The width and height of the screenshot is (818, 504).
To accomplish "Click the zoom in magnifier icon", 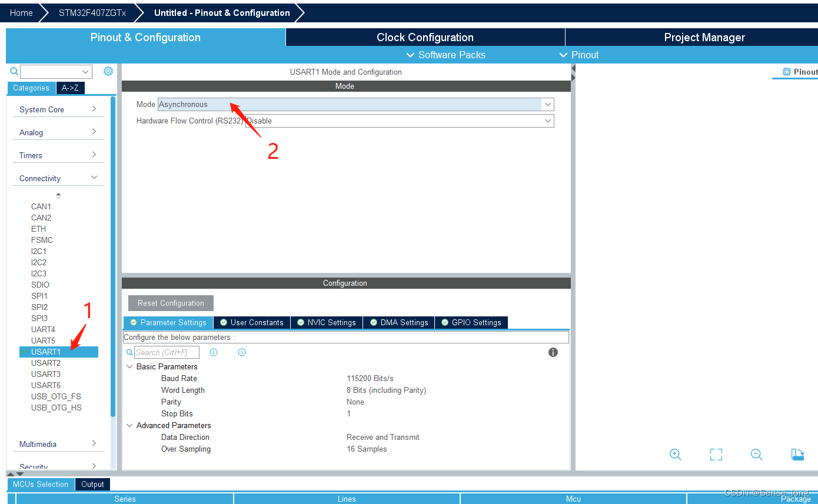I will tap(676, 455).
